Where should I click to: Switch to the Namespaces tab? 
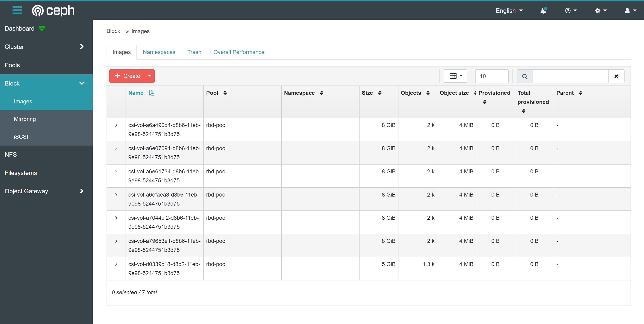tap(159, 52)
